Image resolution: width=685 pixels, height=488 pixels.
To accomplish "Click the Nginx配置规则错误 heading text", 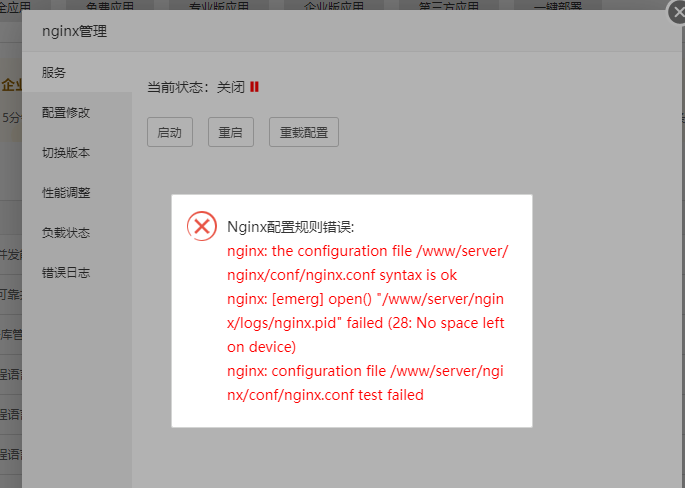I will point(291,227).
